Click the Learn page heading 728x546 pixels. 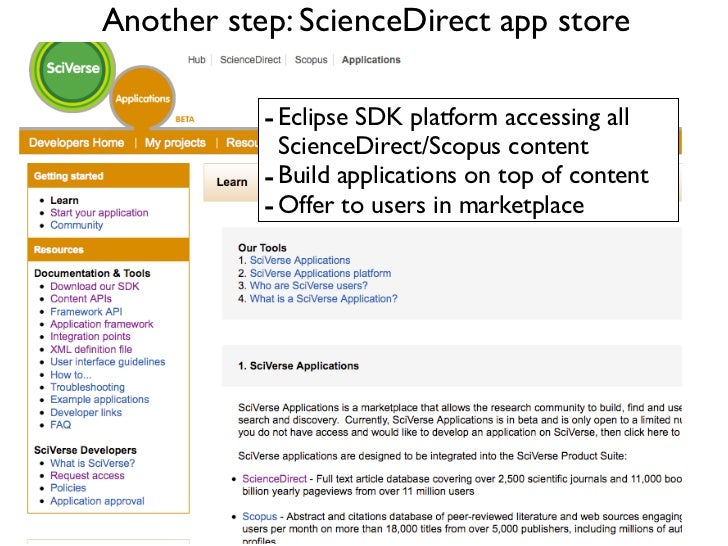pyautogui.click(x=232, y=182)
